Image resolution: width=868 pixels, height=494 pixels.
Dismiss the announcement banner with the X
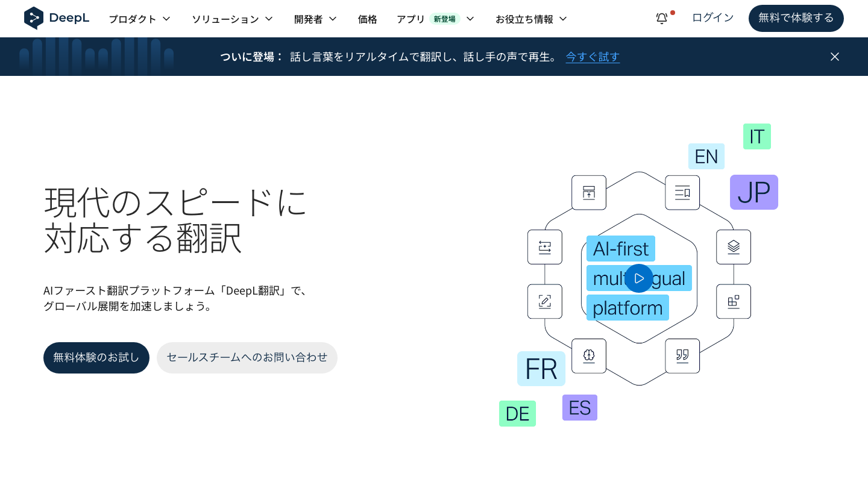pos(835,57)
